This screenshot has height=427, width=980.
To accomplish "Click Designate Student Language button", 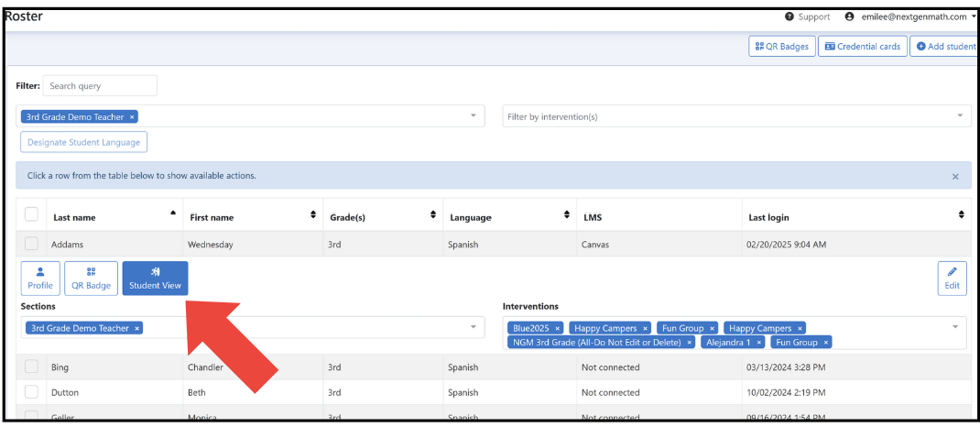I will coord(83,142).
